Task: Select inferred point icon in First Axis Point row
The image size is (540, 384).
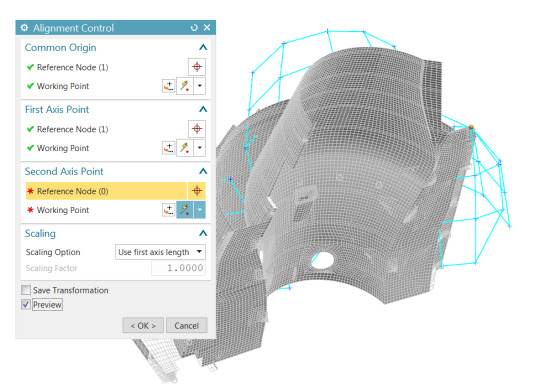Action: [185, 148]
